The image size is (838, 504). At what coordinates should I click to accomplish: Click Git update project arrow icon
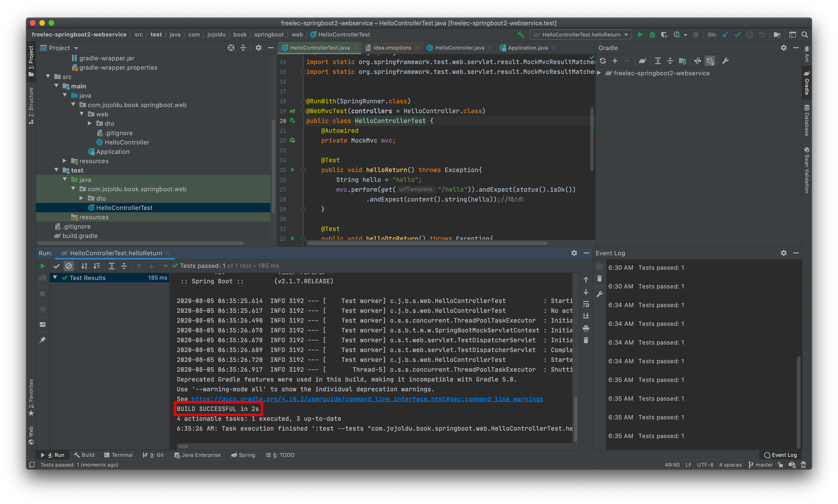[x=725, y=35]
